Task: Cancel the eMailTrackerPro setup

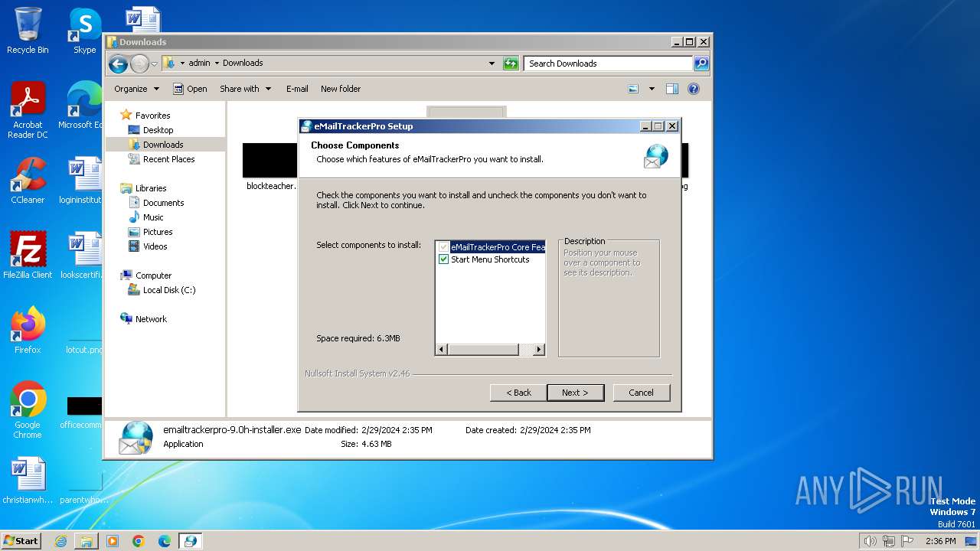Action: coord(642,393)
